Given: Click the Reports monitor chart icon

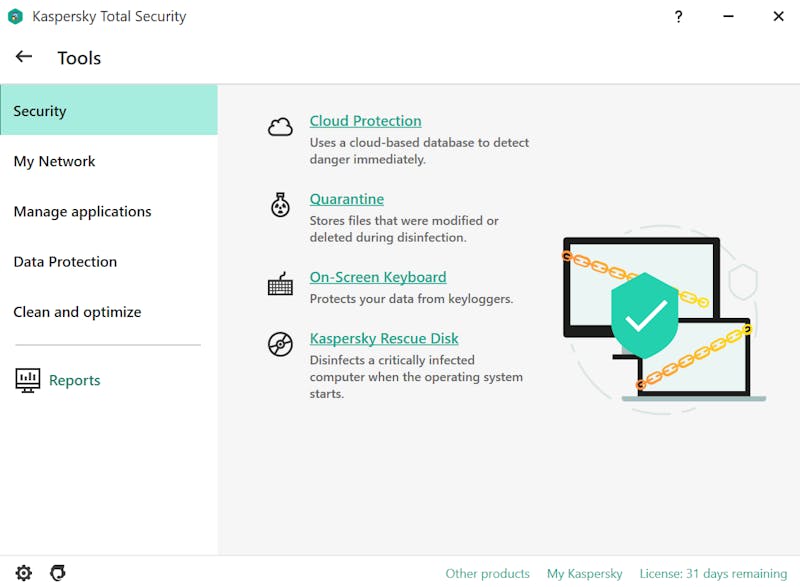Looking at the screenshot, I should coord(28,380).
